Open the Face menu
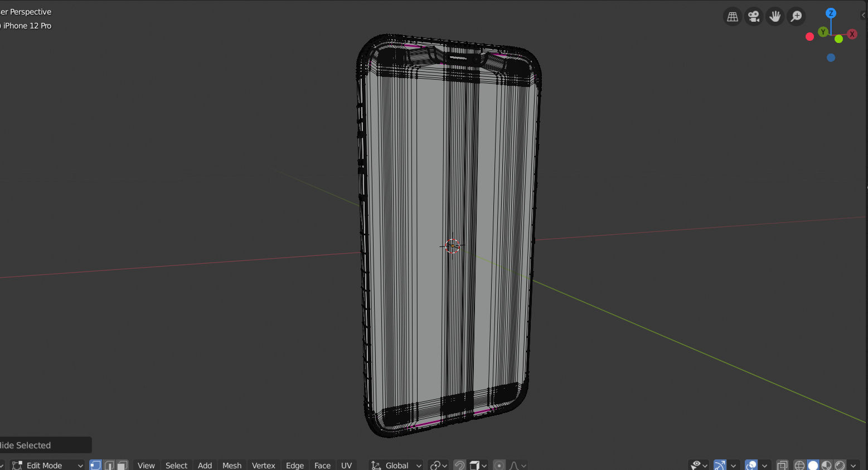The width and height of the screenshot is (868, 470). coord(322,465)
